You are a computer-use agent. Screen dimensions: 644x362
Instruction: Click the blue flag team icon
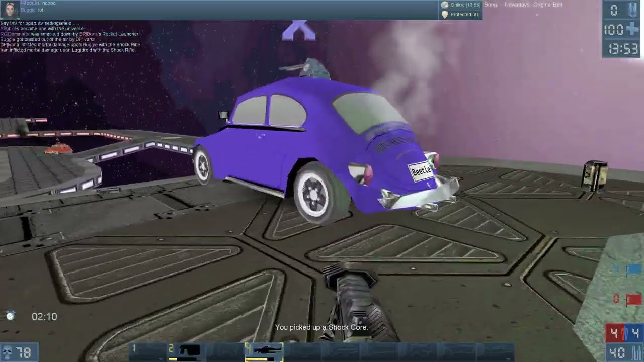[633, 270]
